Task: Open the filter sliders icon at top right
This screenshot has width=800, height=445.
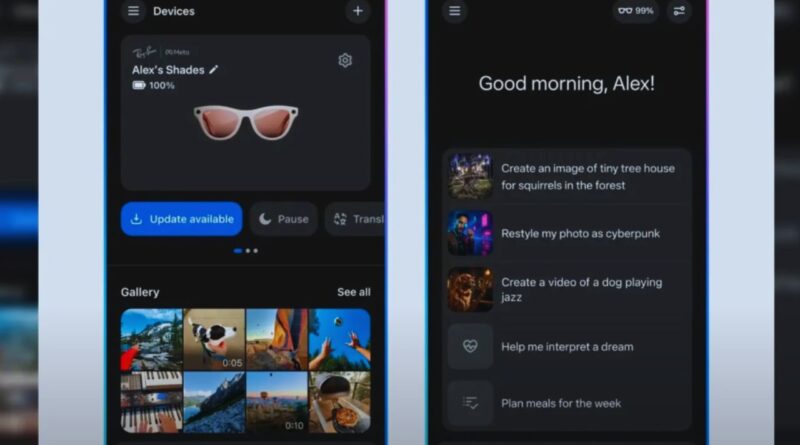Action: 679,11
